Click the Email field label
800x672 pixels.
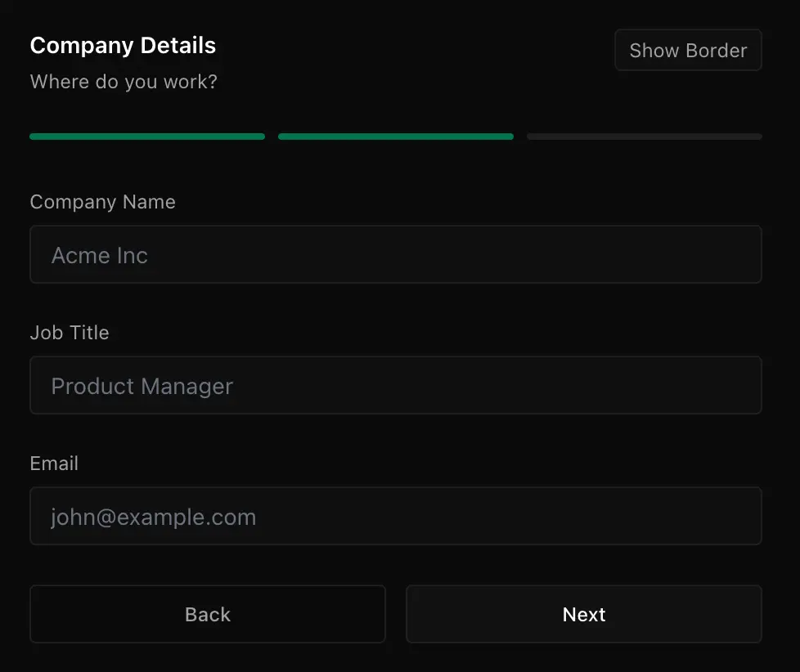54,464
